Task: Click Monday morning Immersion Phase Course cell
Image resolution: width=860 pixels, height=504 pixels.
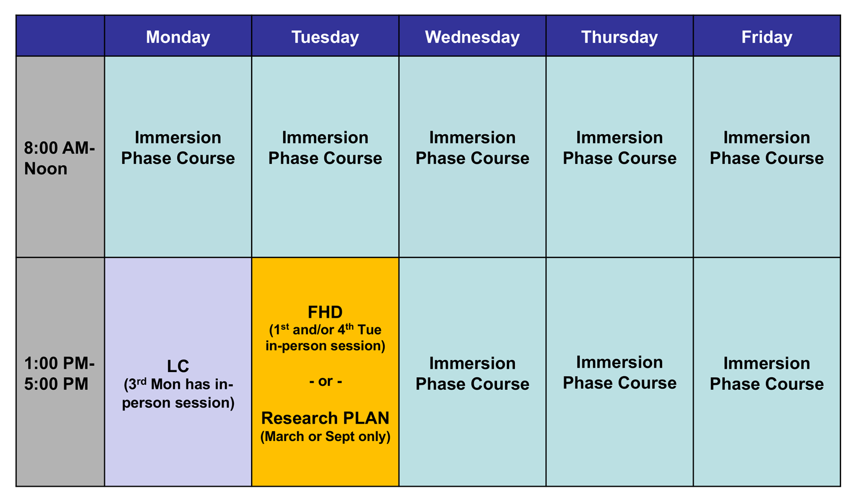Action: point(178,157)
